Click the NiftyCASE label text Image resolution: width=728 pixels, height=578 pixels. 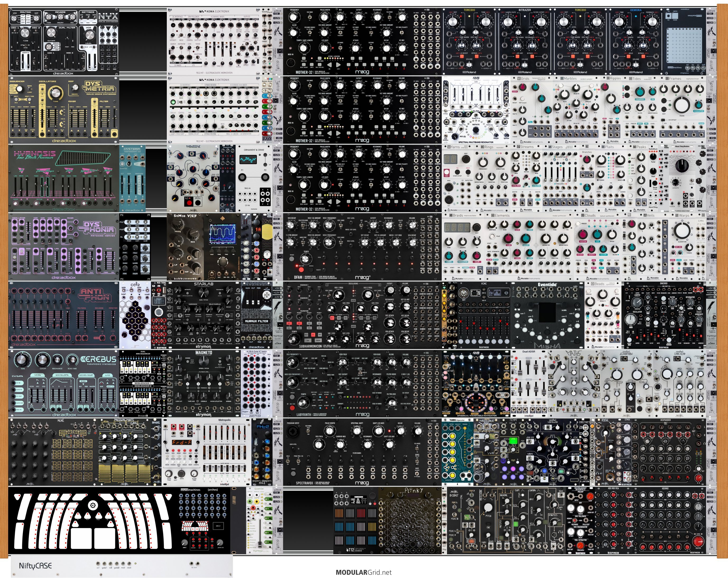[35, 566]
